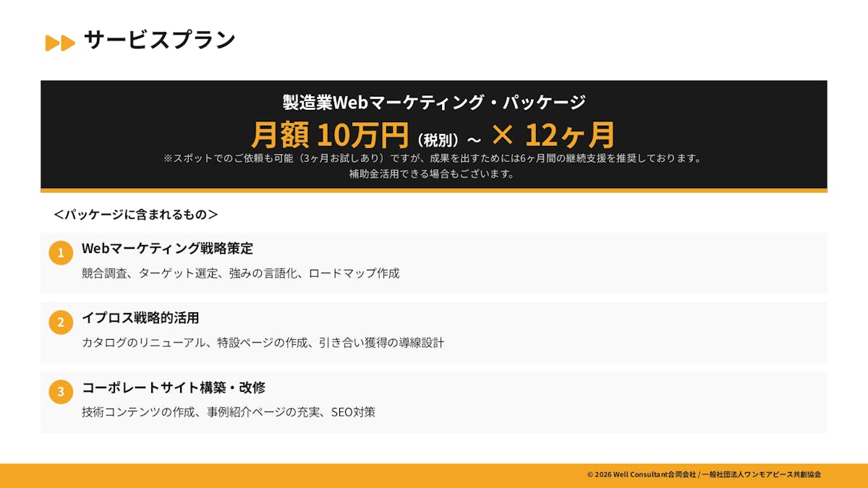This screenshot has width=868, height=488.
Task: Click the orange number 2 circle
Action: tap(61, 322)
